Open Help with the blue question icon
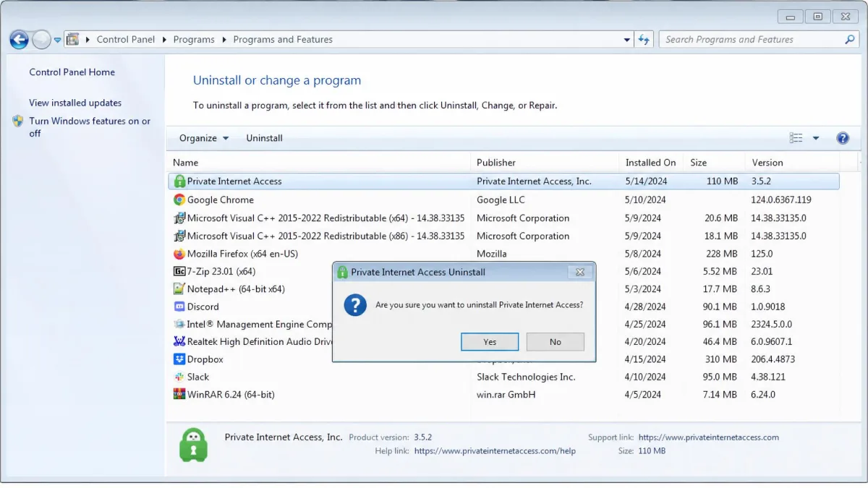The width and height of the screenshot is (868, 488). click(843, 138)
